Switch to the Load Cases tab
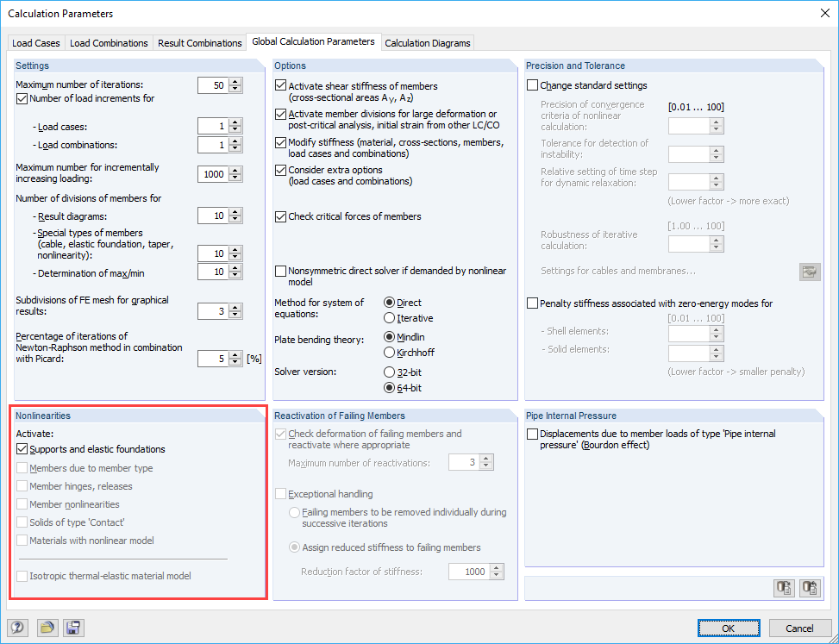Screen dimensions: 839x644 [x=36, y=43]
